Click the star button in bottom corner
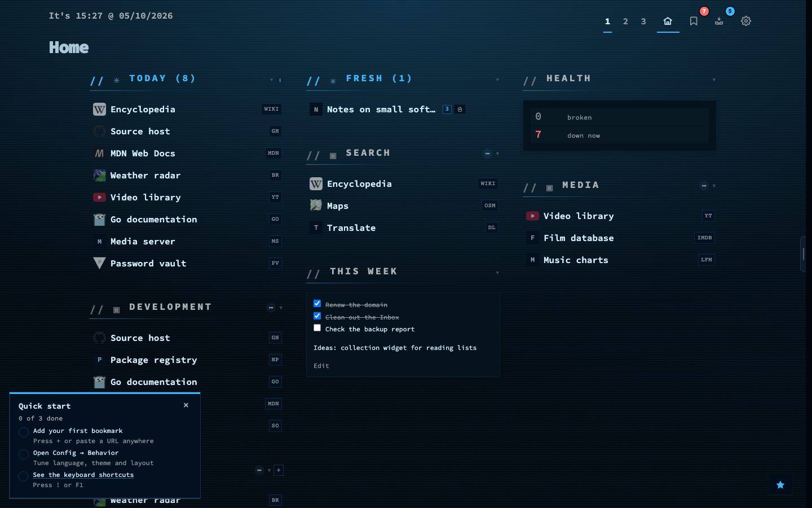The height and width of the screenshot is (508, 812). point(780,485)
